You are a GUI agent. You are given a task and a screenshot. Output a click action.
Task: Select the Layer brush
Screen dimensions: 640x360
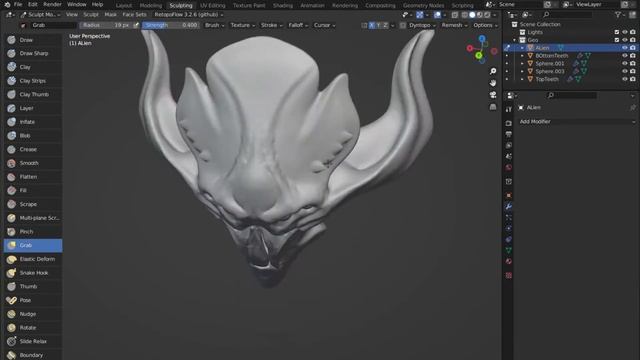point(33,108)
